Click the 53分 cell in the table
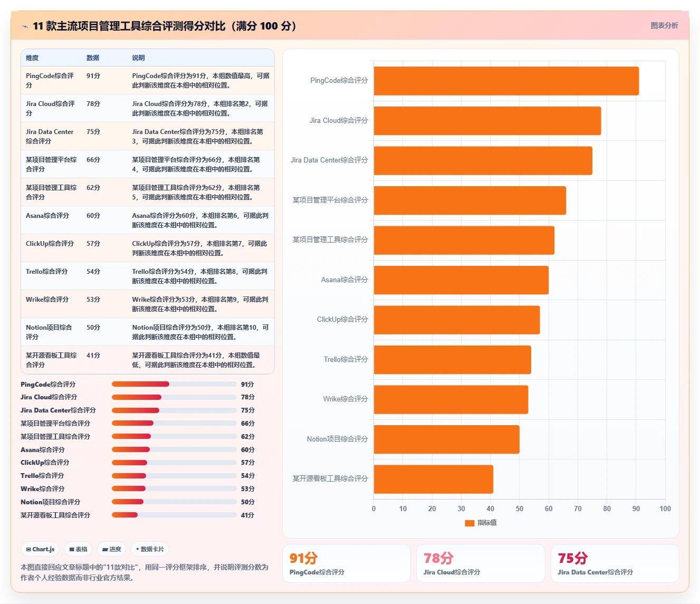This screenshot has width=700, height=604. (x=93, y=300)
